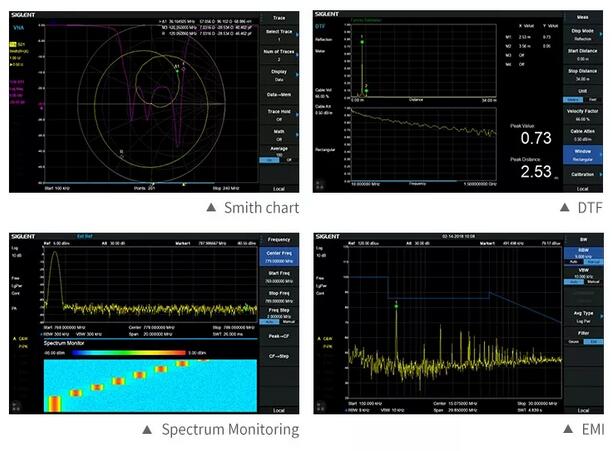Select the Frequency menu header
612x451 pixels.
[x=278, y=239]
